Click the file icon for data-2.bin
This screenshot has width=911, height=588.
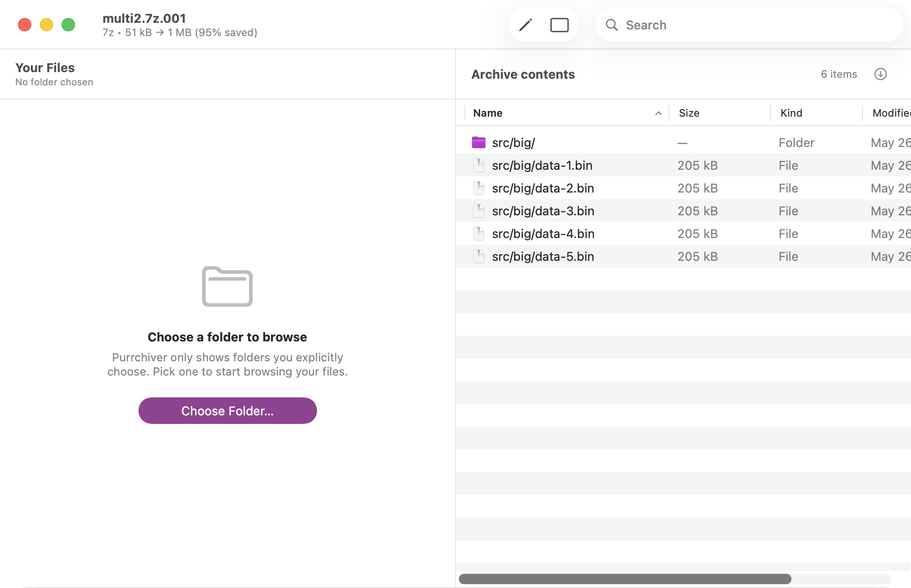pyautogui.click(x=479, y=188)
